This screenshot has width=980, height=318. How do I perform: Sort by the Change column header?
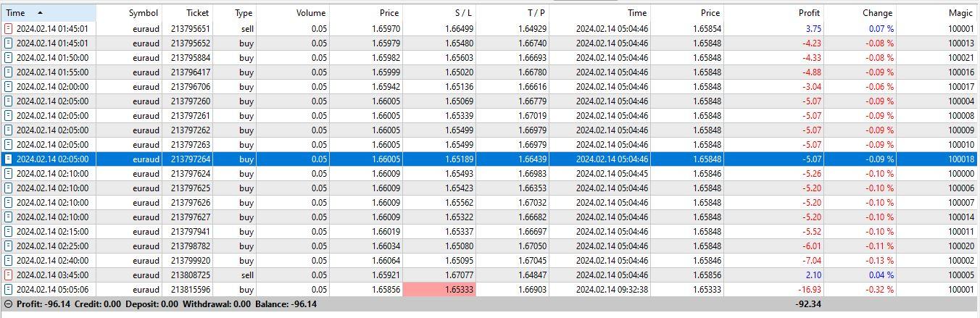point(877,13)
